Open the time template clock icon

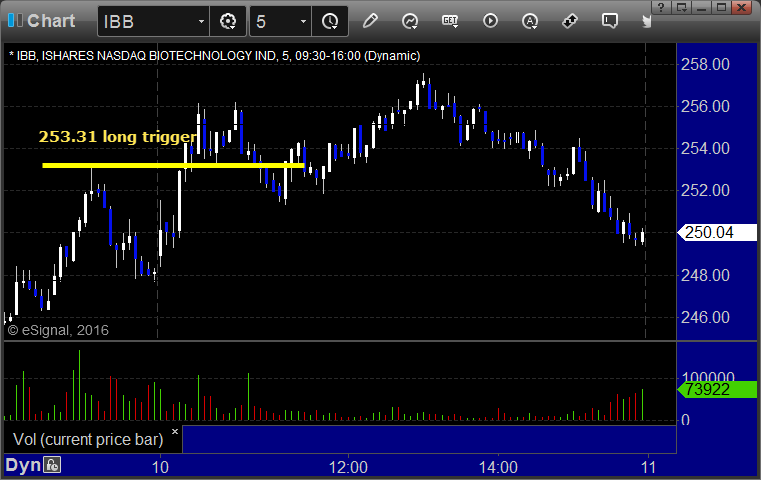330,21
